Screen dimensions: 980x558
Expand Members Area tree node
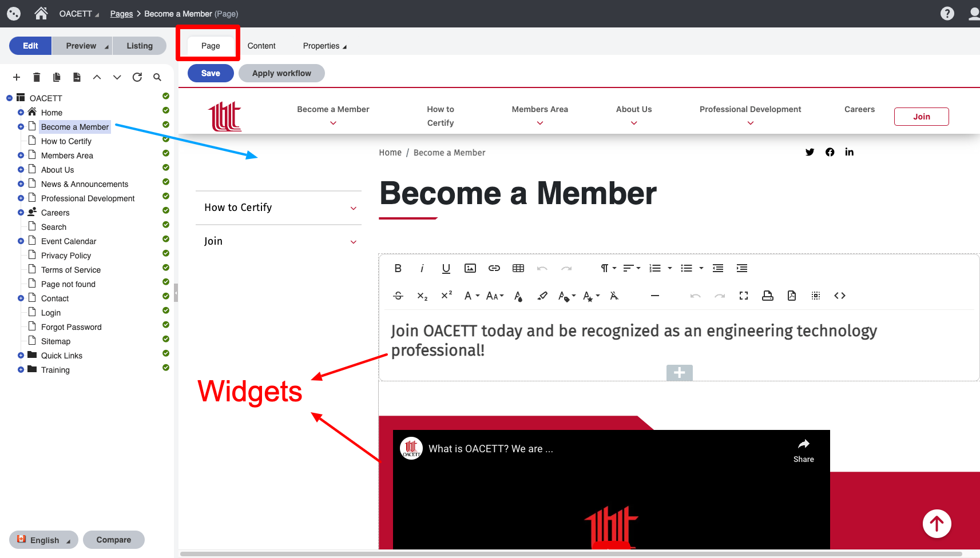click(x=21, y=156)
